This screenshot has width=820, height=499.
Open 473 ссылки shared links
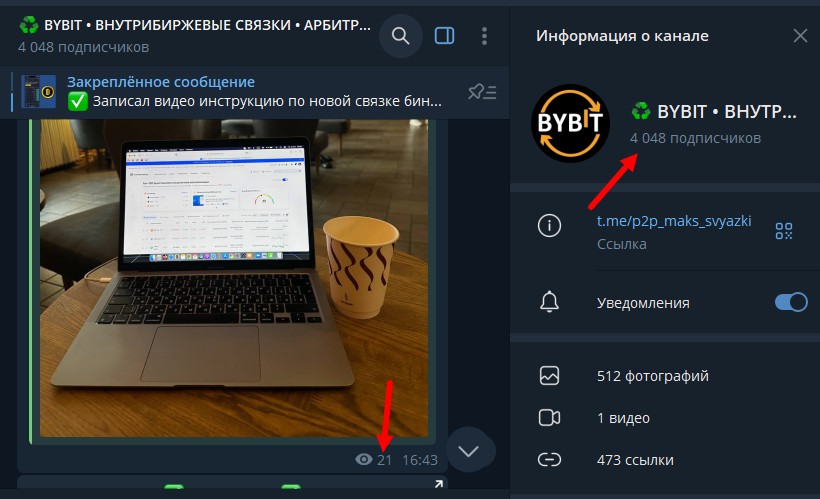tap(665, 460)
